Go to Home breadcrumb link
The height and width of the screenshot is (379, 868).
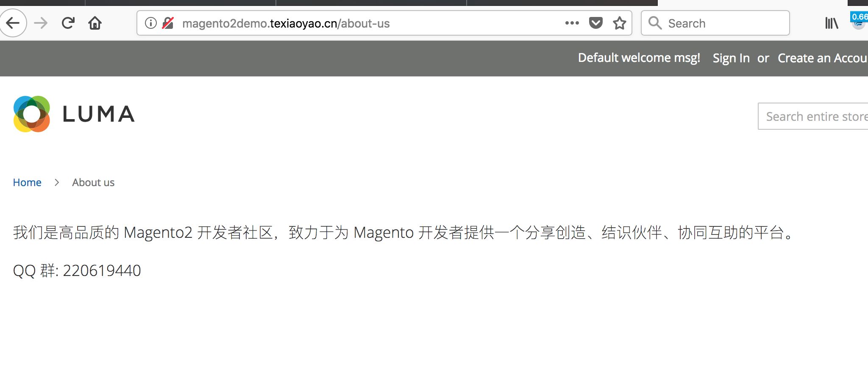pos(27,182)
